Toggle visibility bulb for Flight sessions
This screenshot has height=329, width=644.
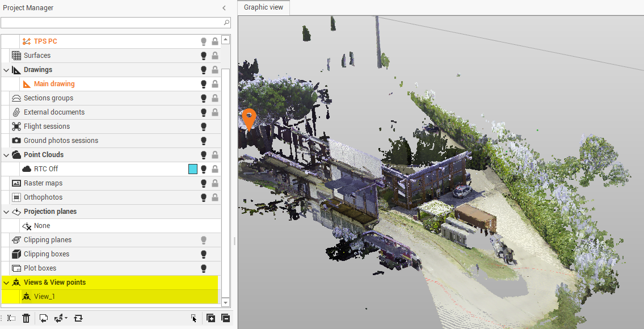[x=204, y=126]
